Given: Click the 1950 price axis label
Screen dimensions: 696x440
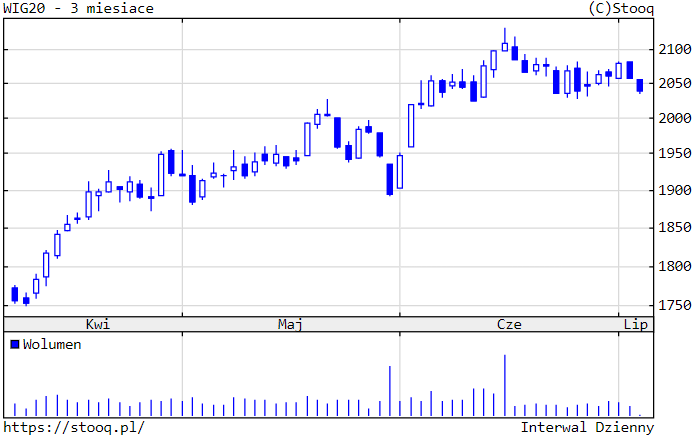Looking at the screenshot, I should pos(675,154).
